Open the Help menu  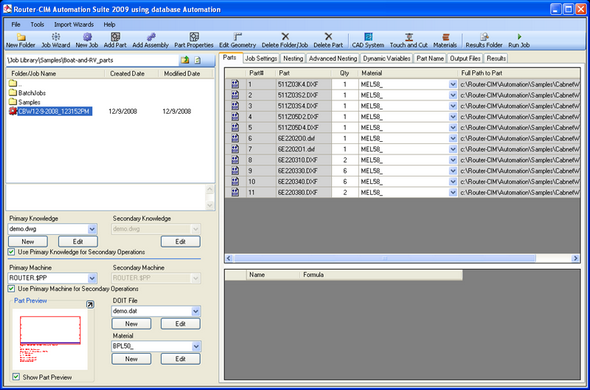click(x=109, y=24)
